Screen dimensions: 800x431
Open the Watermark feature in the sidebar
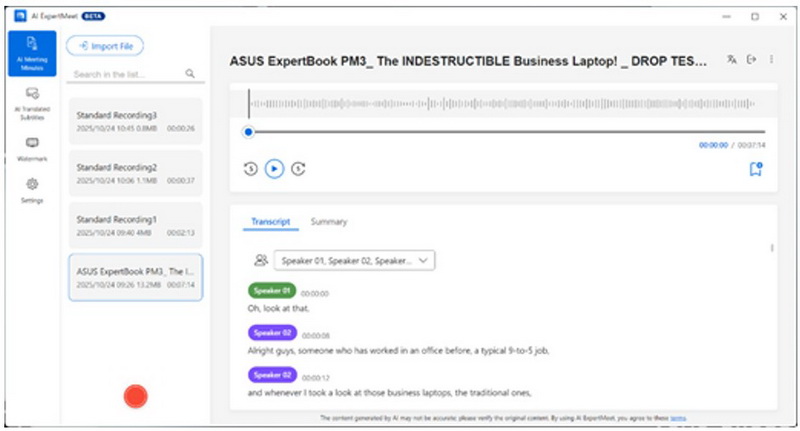[32, 148]
